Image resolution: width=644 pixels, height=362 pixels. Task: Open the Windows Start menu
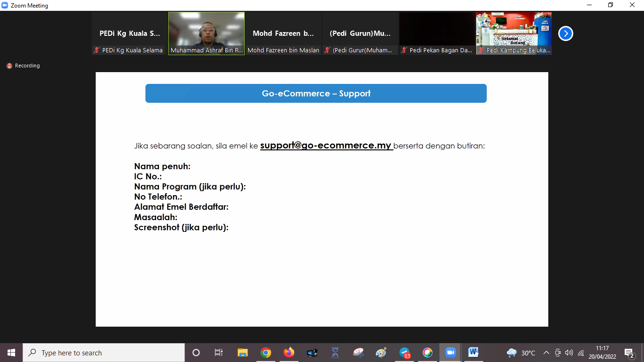[x=11, y=353]
